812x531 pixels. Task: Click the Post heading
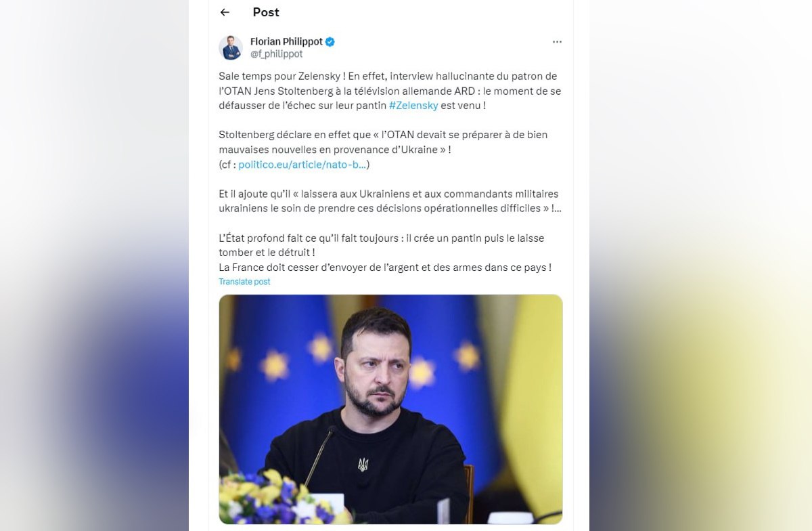click(x=266, y=12)
